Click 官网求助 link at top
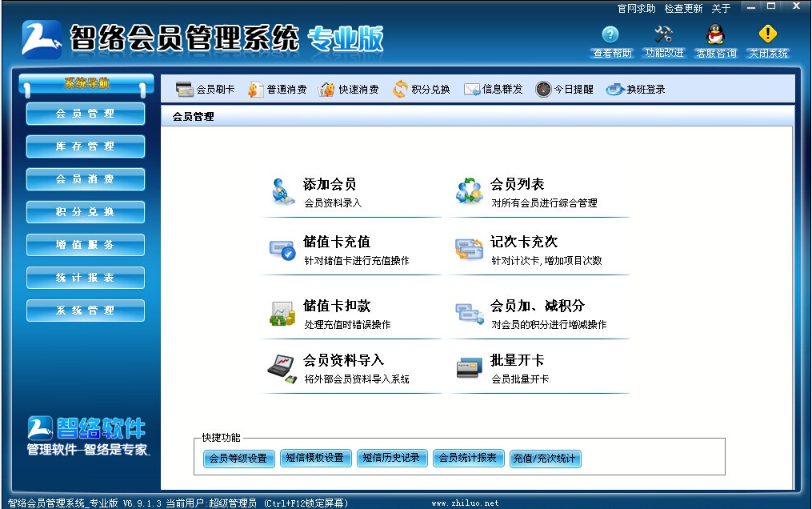812x509 pixels. coord(637,9)
